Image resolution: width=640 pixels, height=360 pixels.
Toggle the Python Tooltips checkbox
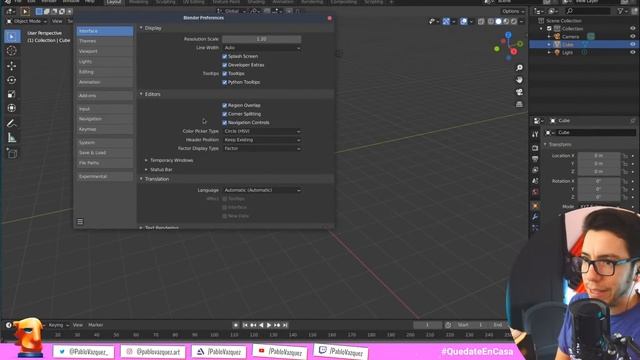(224, 82)
